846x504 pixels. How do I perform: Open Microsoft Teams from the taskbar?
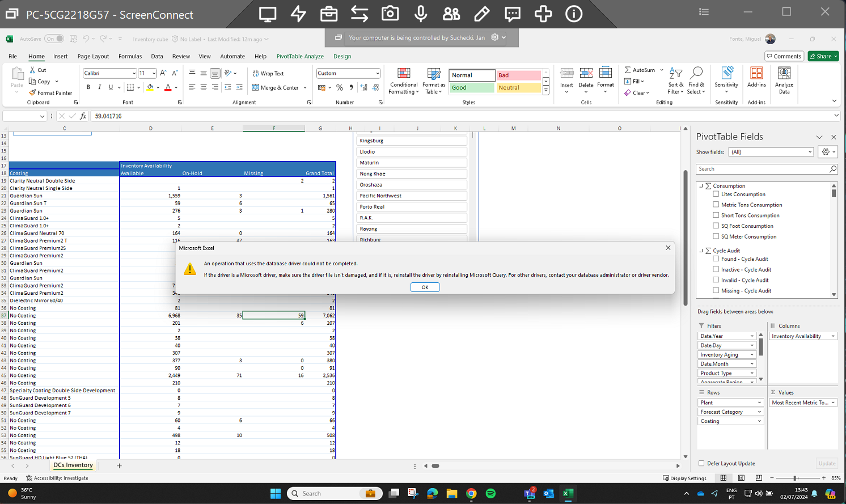tap(530, 493)
